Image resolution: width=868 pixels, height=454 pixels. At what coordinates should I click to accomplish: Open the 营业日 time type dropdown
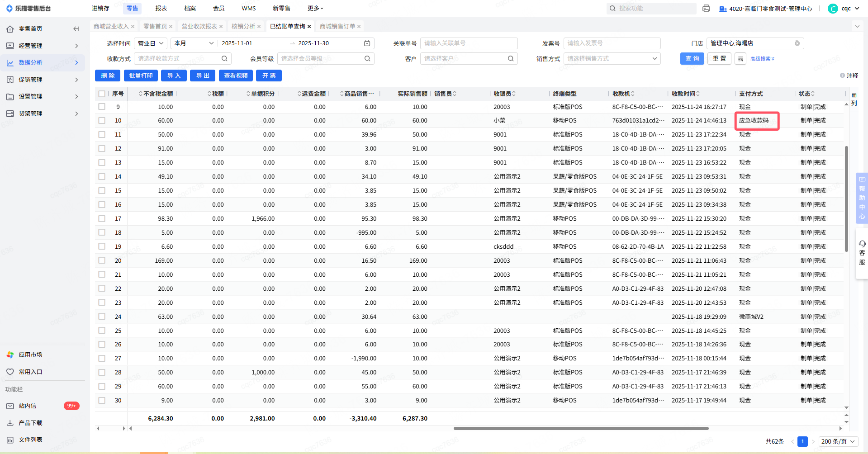coord(151,43)
